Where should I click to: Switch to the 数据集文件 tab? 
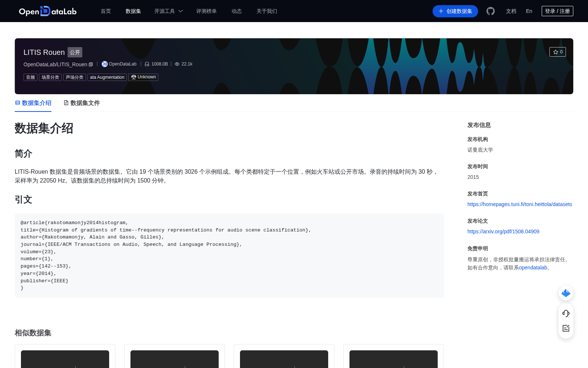coord(82,103)
